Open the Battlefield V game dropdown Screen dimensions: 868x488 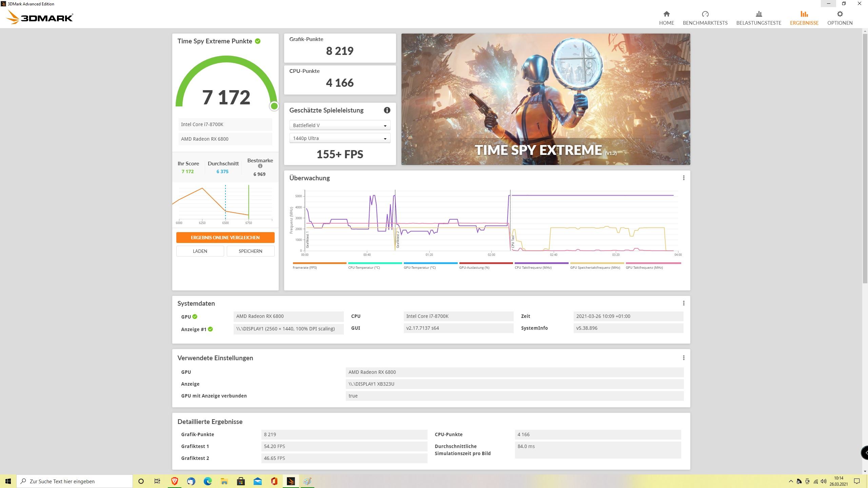tap(340, 125)
